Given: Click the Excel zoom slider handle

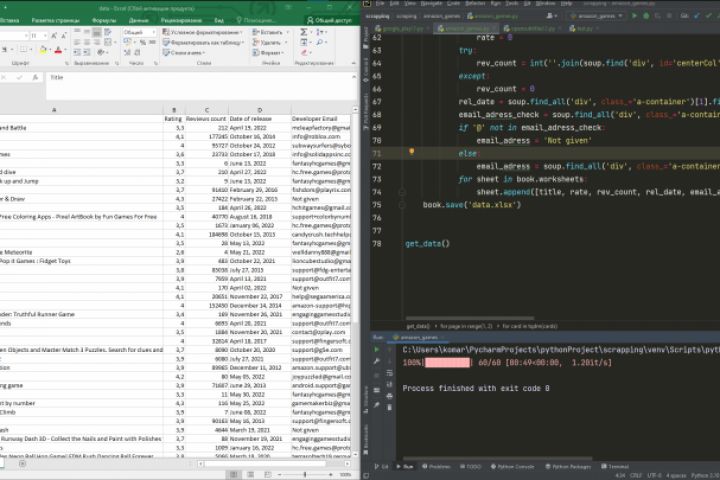Looking at the screenshot, I should pos(305,474).
